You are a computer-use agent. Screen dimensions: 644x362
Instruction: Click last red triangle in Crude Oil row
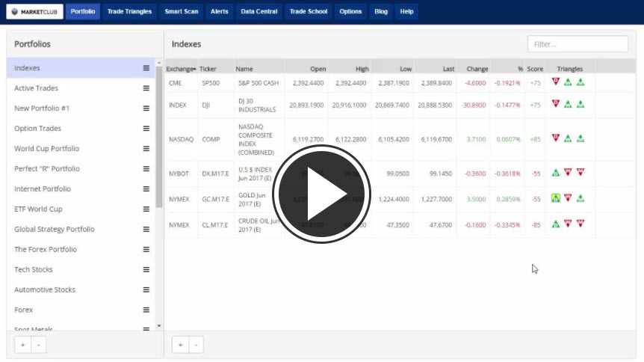click(580, 224)
